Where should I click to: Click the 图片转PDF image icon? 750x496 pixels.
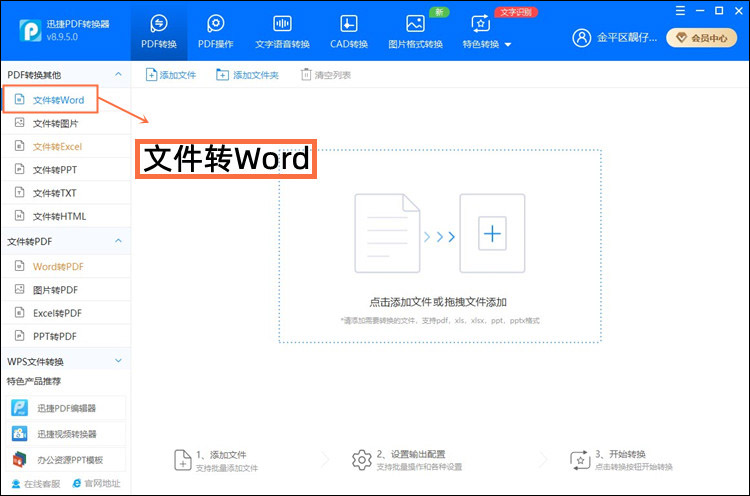tap(19, 289)
